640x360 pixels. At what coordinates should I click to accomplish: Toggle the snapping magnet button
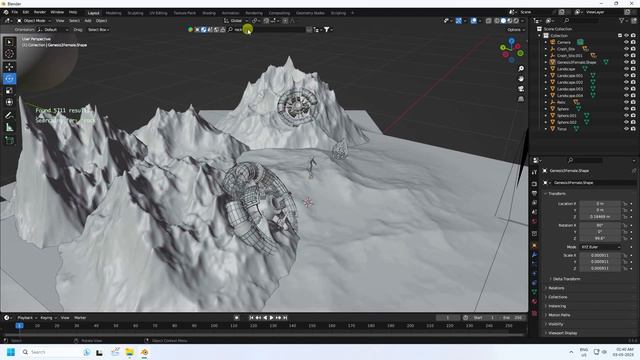point(266,20)
